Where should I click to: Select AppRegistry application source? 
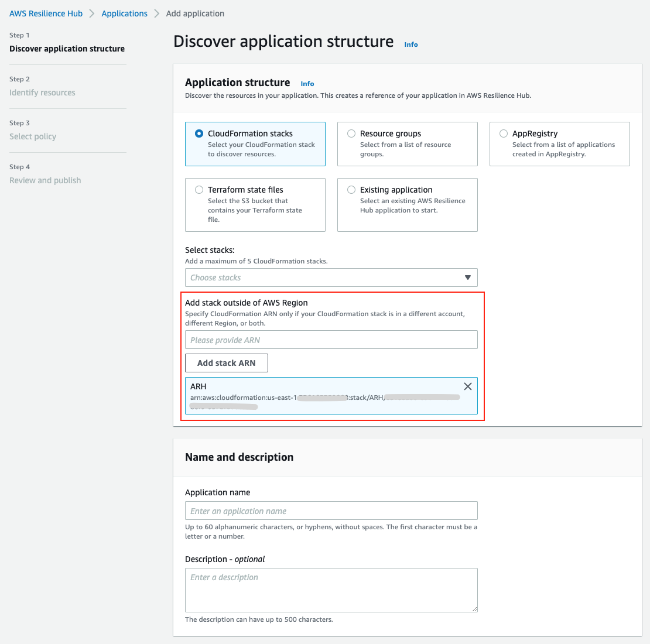point(503,133)
